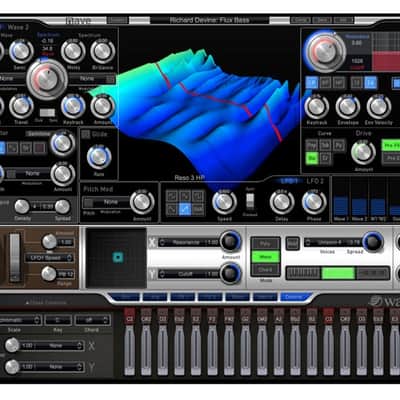Click the D2 note button in sequencer
The width and height of the screenshot is (400, 400).
[163, 316]
